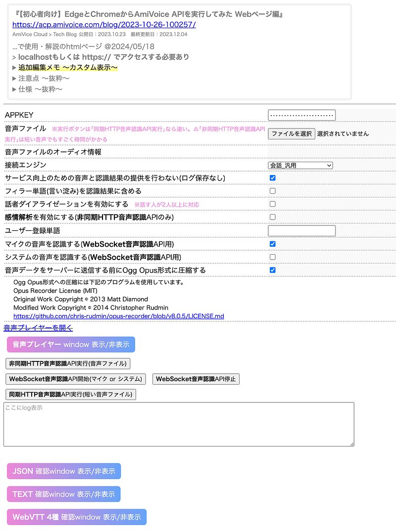Run 非同期HTTP音声認識API on an audio file
396x532 pixels.
click(69, 363)
